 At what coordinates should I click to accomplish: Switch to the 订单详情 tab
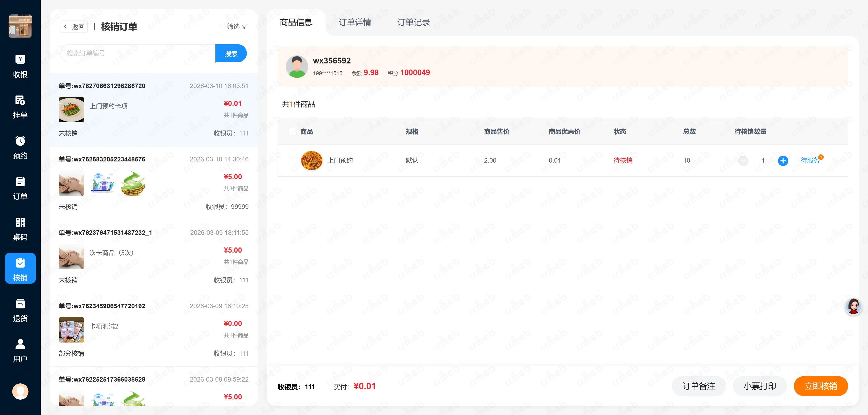(x=354, y=22)
